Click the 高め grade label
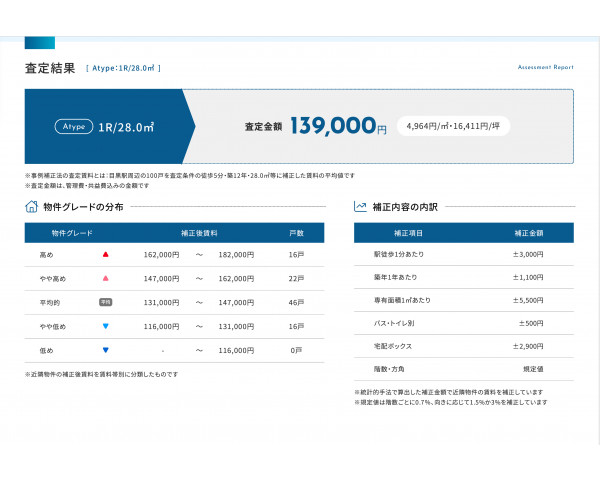 (46, 255)
